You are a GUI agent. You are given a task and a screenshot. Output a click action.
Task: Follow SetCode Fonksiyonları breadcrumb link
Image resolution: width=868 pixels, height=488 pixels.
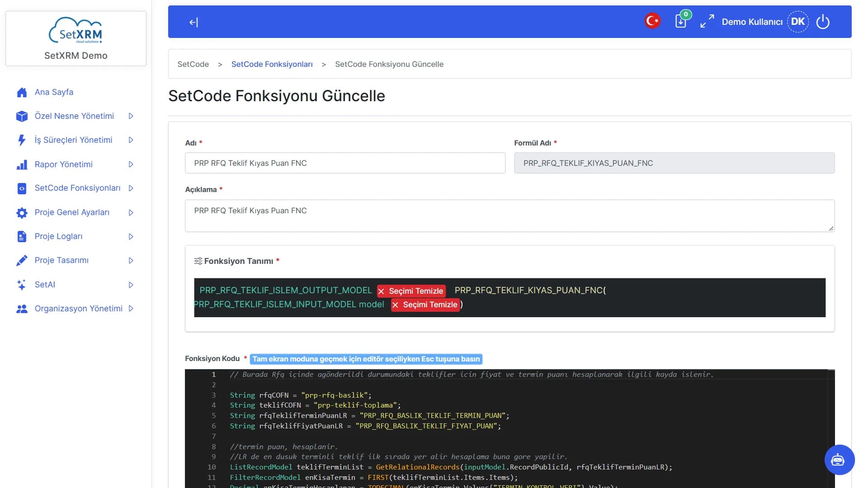272,64
